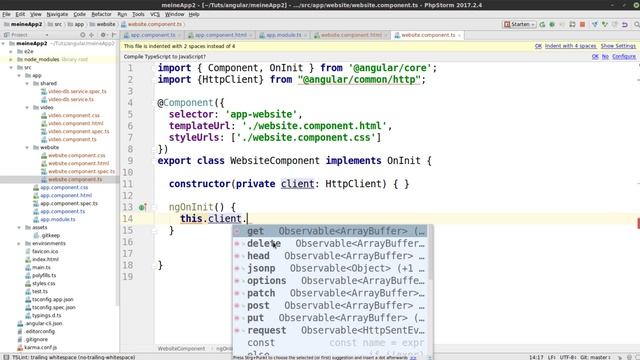Screen dimensions: 640x360
Task: Select 'get' in autocomplete popup
Action: (x=330, y=231)
